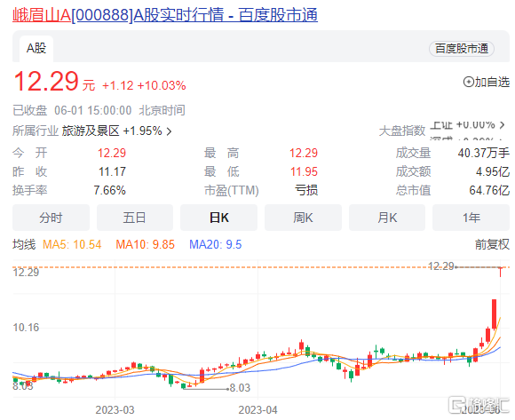
Task: Toggle the MA20 moving average label
Action: [x=216, y=245]
